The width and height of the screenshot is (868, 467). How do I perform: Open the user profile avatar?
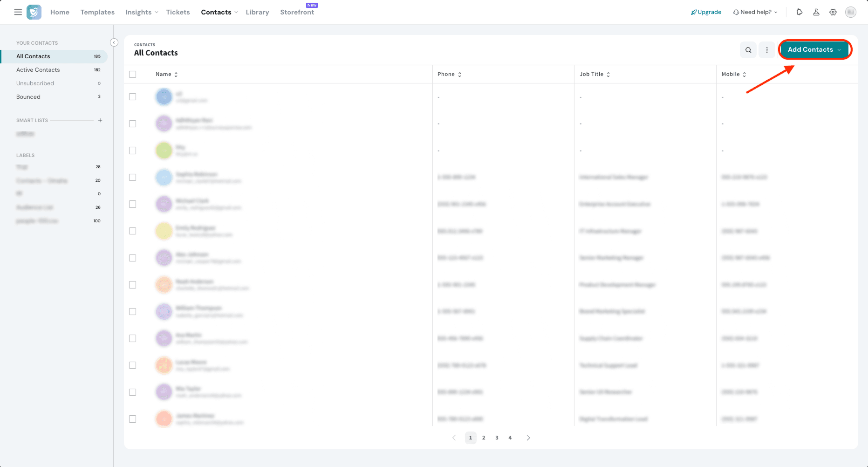(x=851, y=12)
